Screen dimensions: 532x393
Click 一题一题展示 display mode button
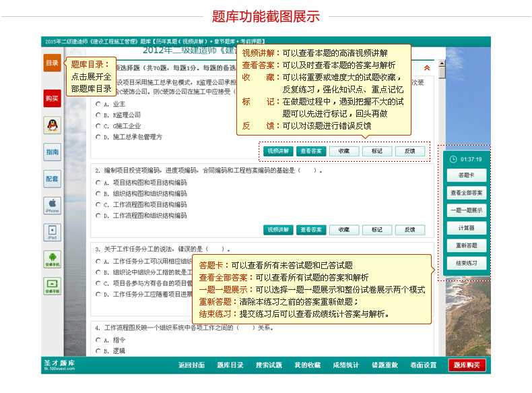point(466,210)
